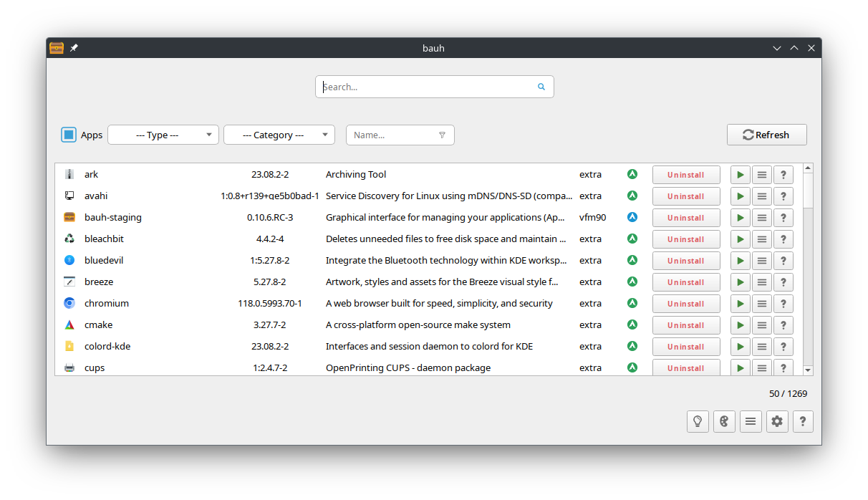Screen dimensions: 868x500
Task: Click the AUR badge on bauh-staging row
Action: [x=632, y=217]
